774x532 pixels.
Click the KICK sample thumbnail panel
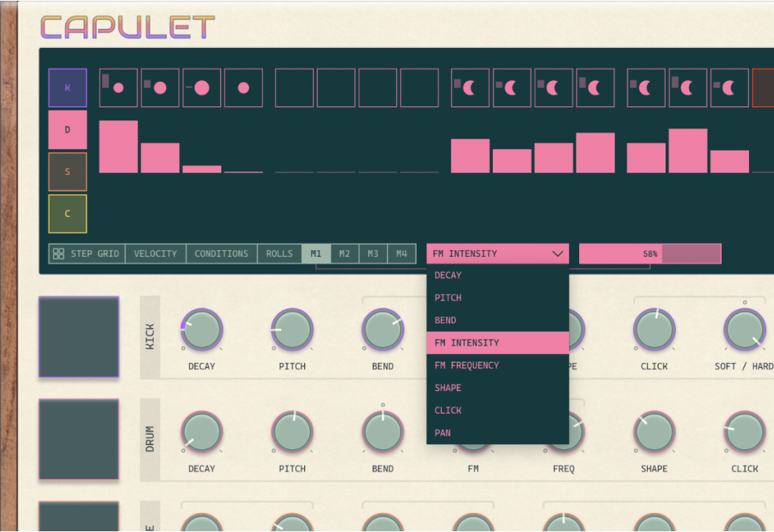pos(78,337)
